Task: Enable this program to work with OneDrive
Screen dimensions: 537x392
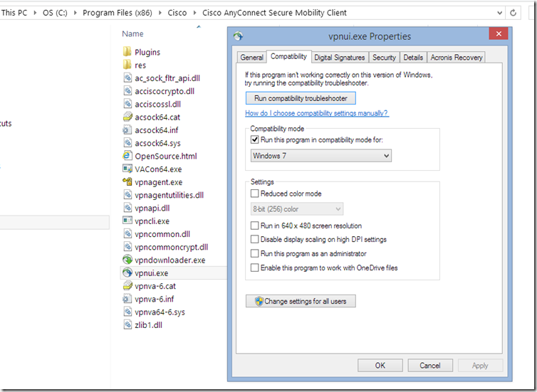Action: (254, 267)
